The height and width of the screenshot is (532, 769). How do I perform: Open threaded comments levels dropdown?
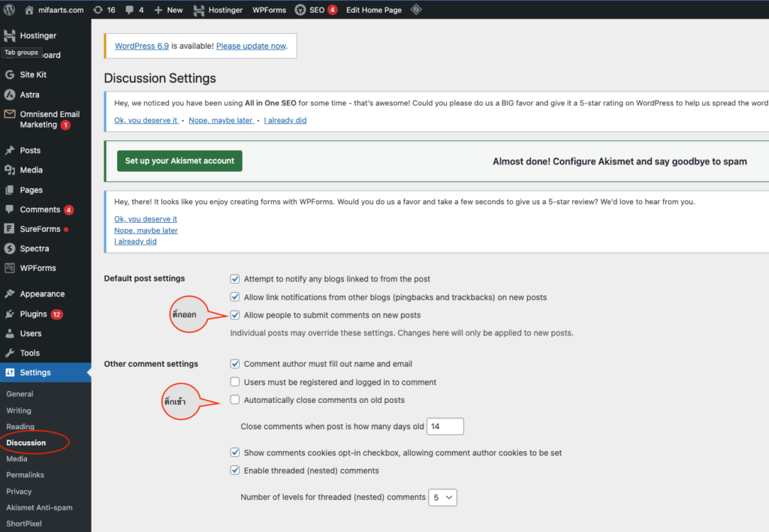[x=442, y=497]
